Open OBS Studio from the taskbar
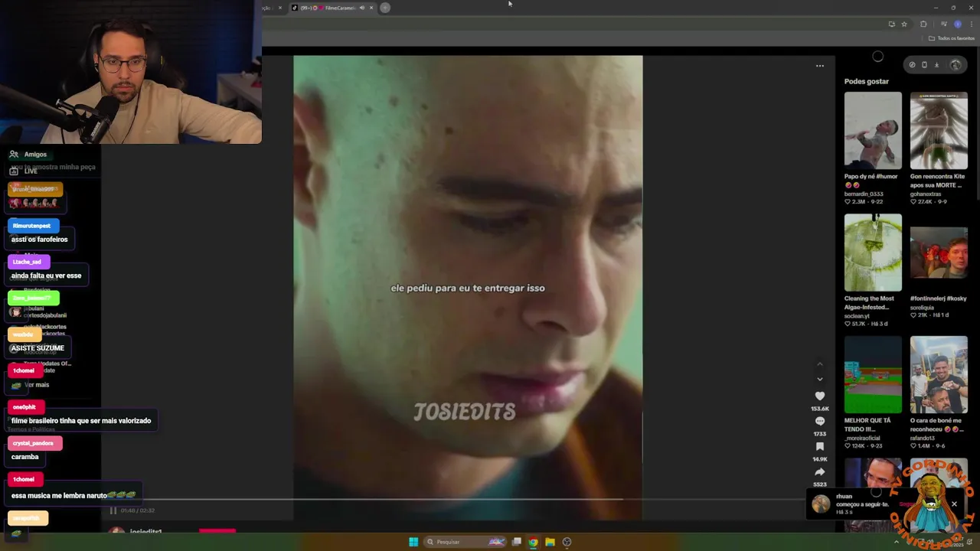This screenshot has width=980, height=551. click(x=567, y=542)
